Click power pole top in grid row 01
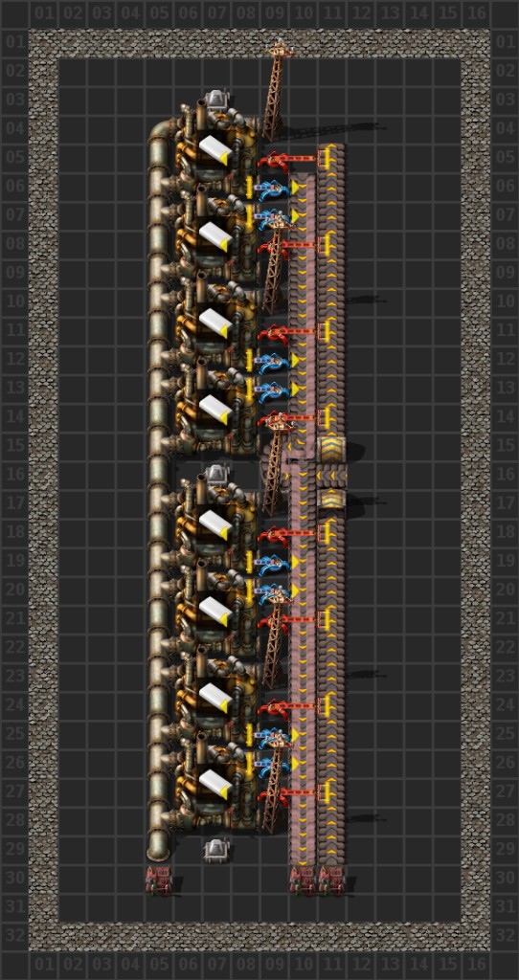The height and width of the screenshot is (980, 519). [280, 49]
